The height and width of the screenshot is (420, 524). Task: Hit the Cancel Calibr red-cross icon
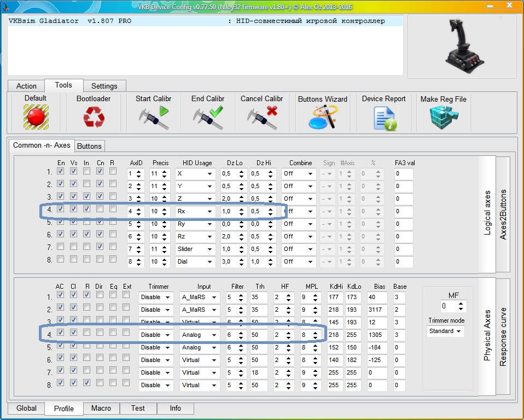coord(261,117)
